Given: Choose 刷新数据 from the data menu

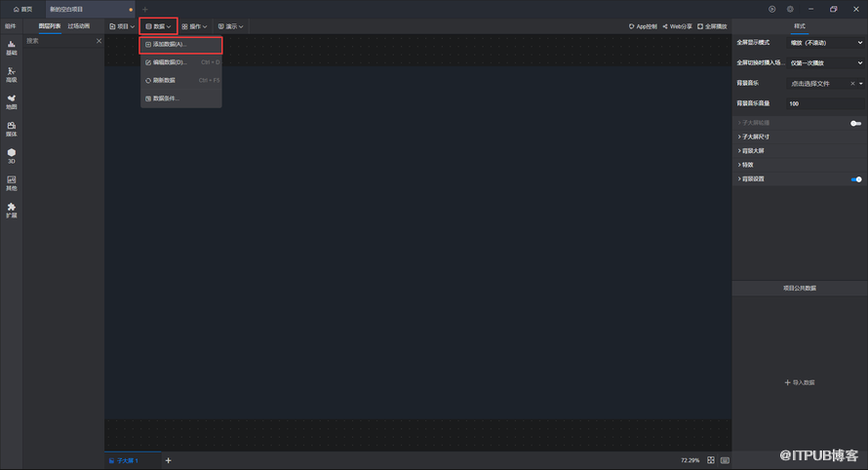Looking at the screenshot, I should point(181,80).
